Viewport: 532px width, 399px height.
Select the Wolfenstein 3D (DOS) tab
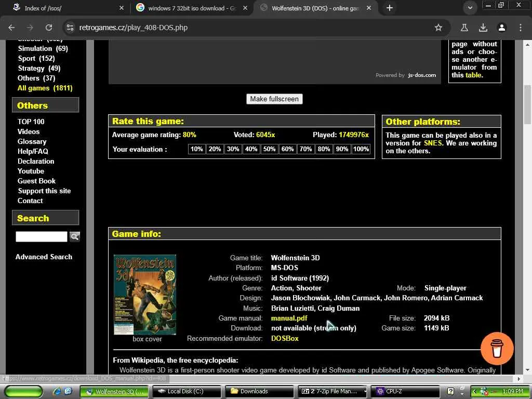[314, 8]
